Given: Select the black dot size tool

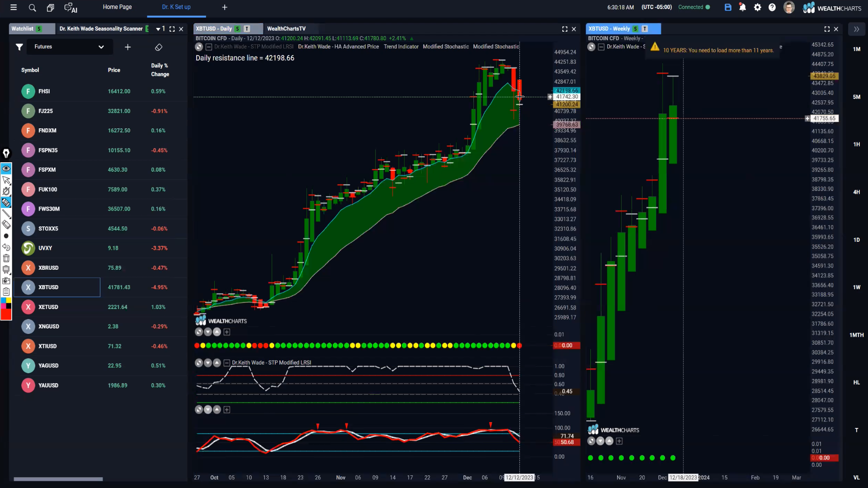Looking at the screenshot, I should [x=6, y=236].
